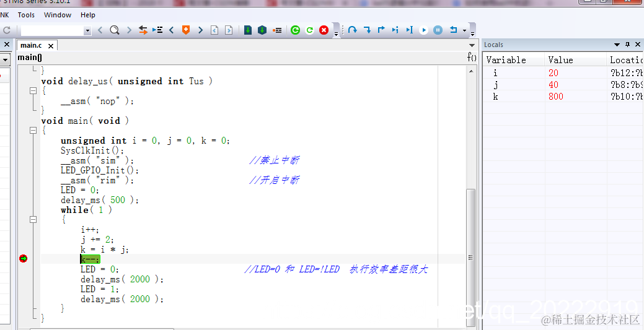This screenshot has width=644, height=330.
Task: Collapse the main function fold
Action: pos(33,131)
